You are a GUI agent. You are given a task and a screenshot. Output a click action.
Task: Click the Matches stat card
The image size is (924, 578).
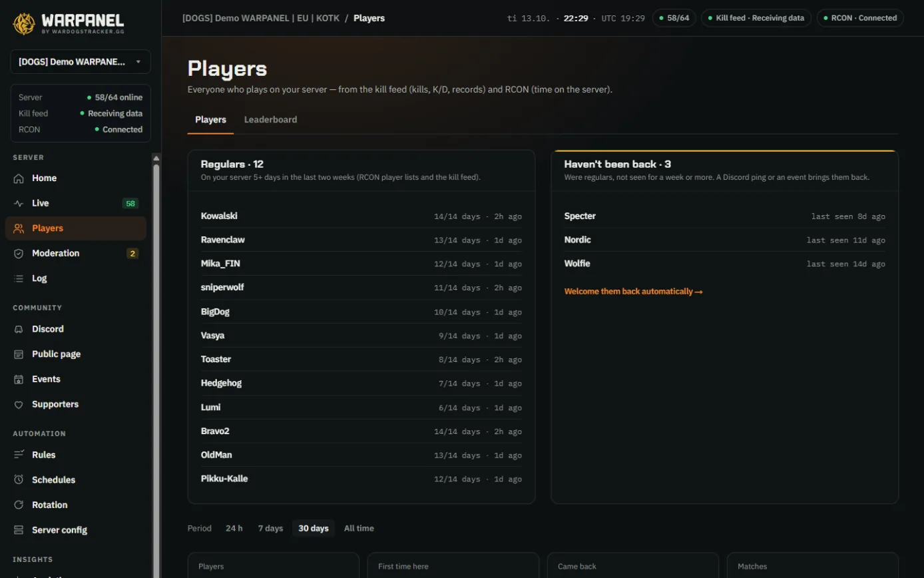(x=813, y=565)
